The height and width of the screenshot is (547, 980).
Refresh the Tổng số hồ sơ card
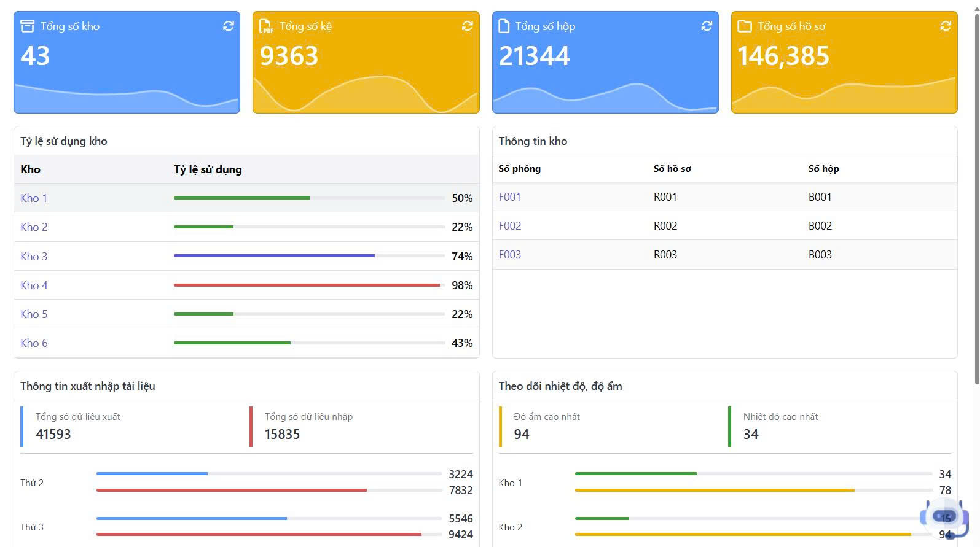[x=946, y=26]
